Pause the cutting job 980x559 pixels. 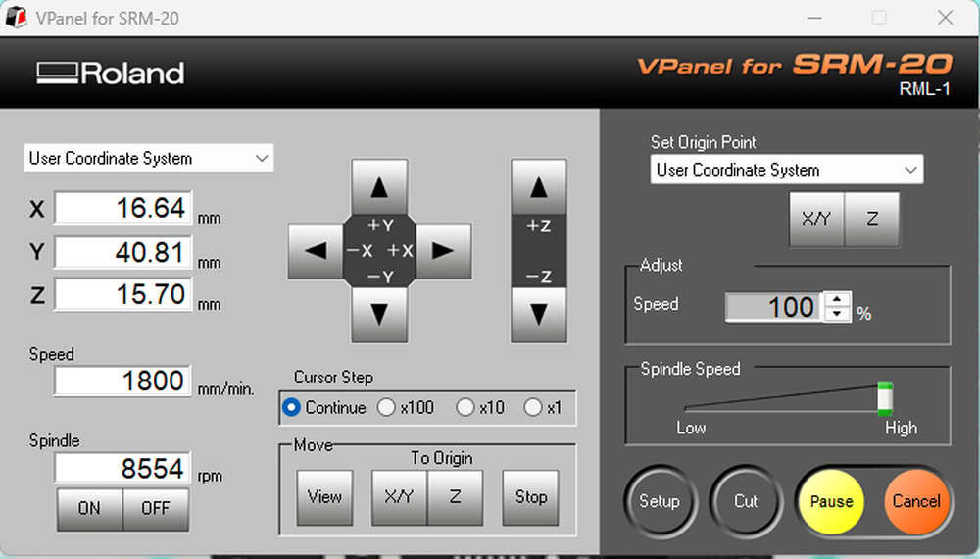click(831, 501)
